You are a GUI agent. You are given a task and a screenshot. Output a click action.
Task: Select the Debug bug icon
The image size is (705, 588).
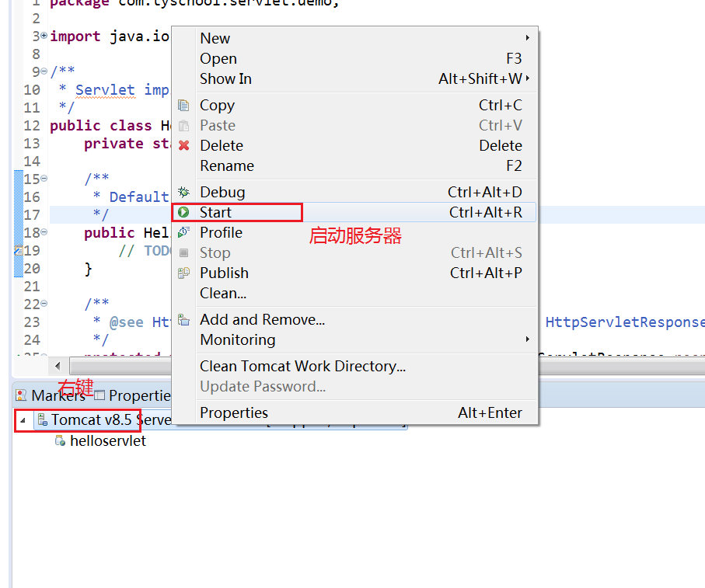coord(184,192)
